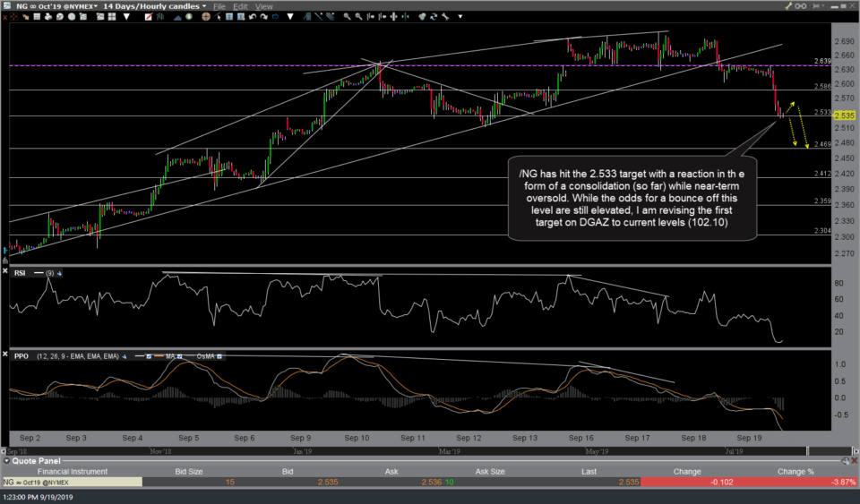Open the 14 Days/Hourly candles dropdown

[x=204, y=6]
